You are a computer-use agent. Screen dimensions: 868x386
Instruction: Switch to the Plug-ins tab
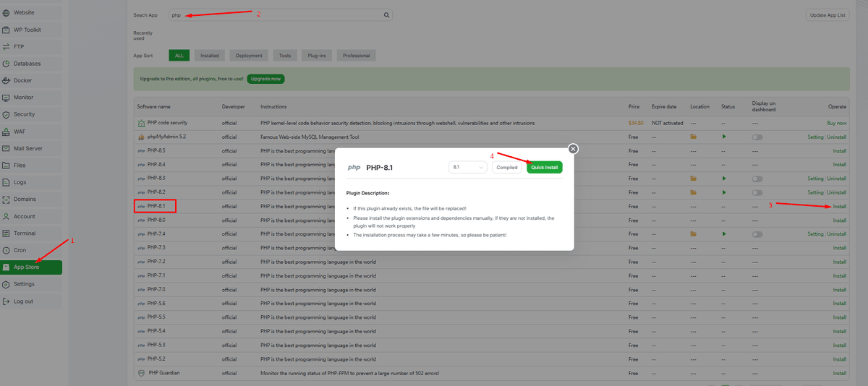click(317, 56)
